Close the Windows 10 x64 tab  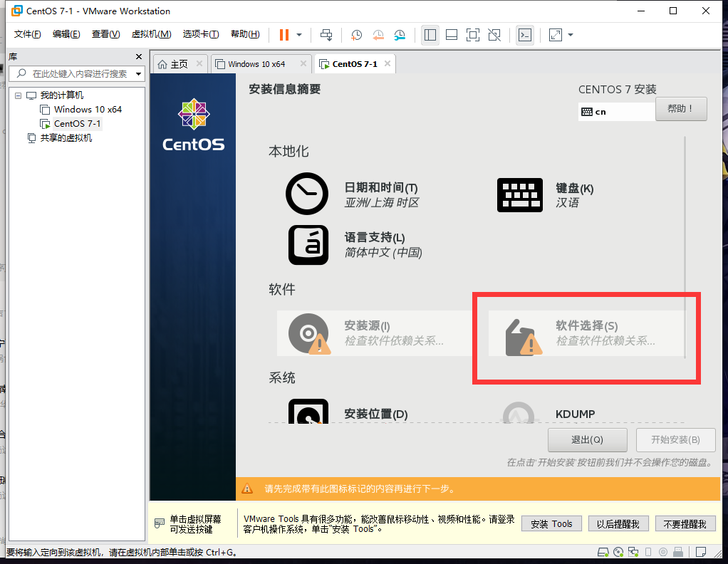303,63
